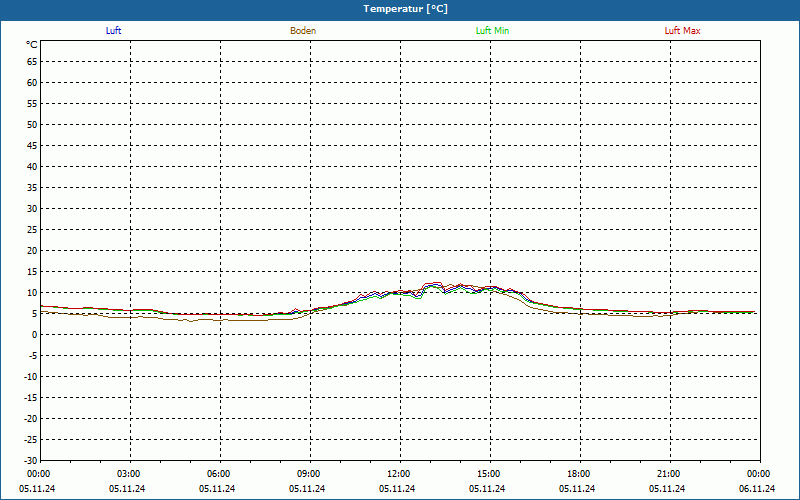Click the '18:00' time axis label
Image resolution: width=800 pixels, height=500 pixels.
click(x=579, y=474)
